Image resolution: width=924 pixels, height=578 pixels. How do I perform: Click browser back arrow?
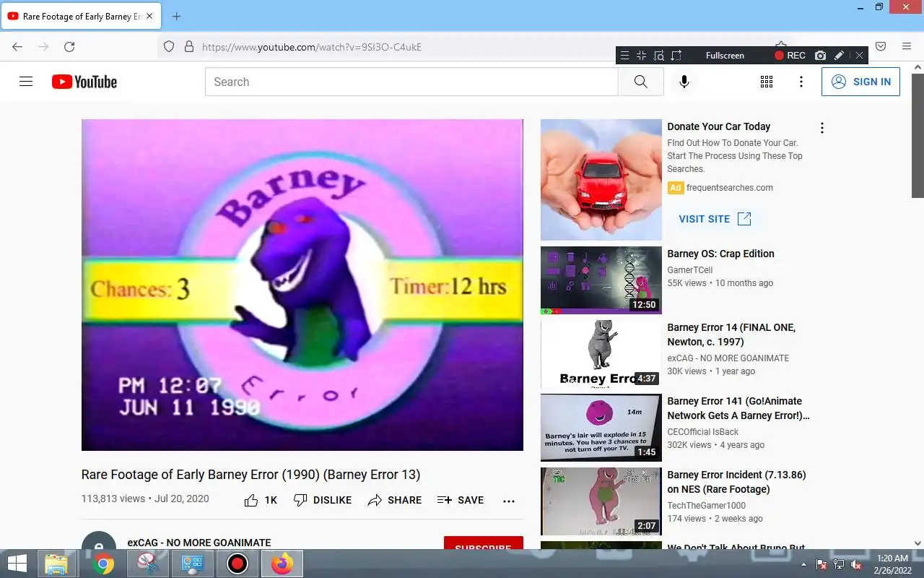pyautogui.click(x=17, y=46)
